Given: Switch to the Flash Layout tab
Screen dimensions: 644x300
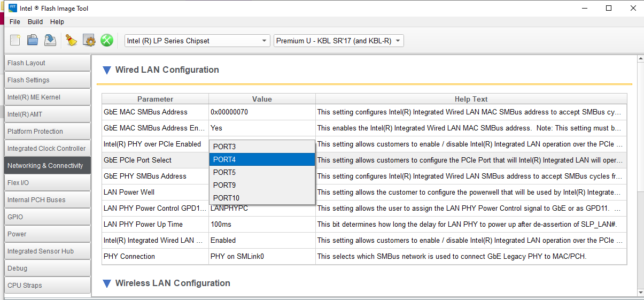Looking at the screenshot, I should pyautogui.click(x=47, y=63).
